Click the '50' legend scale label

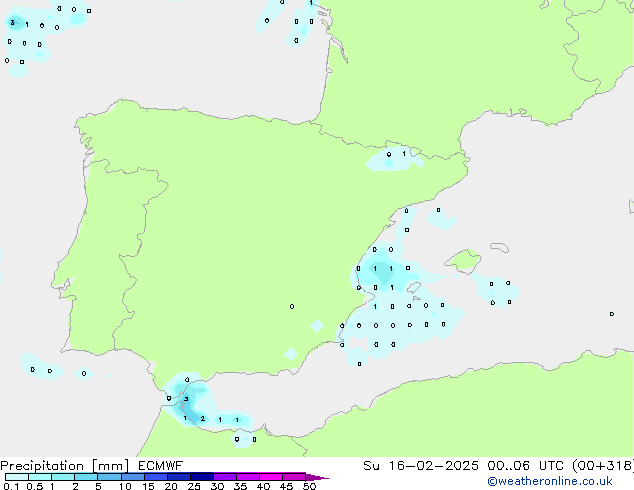[x=310, y=486]
